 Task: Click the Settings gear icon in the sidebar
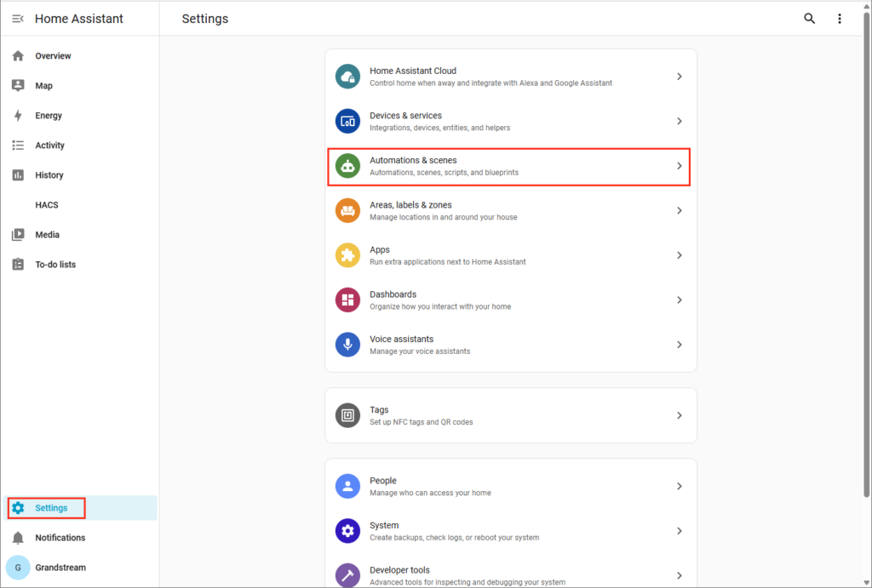click(18, 507)
